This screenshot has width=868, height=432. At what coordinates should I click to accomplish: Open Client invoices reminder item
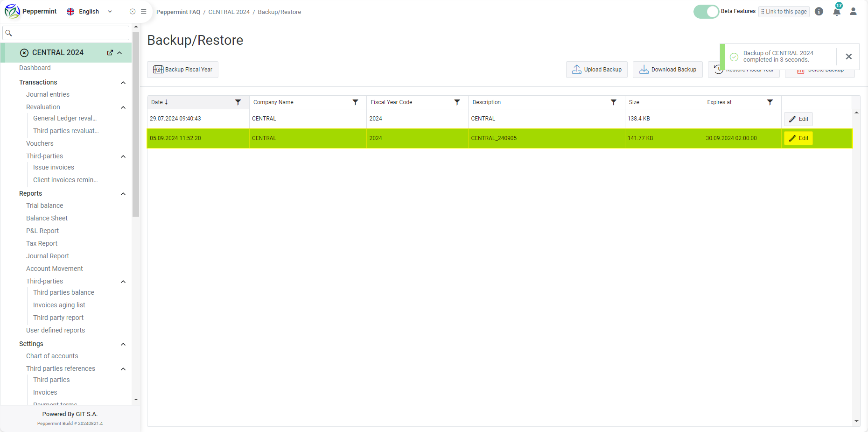pos(65,180)
